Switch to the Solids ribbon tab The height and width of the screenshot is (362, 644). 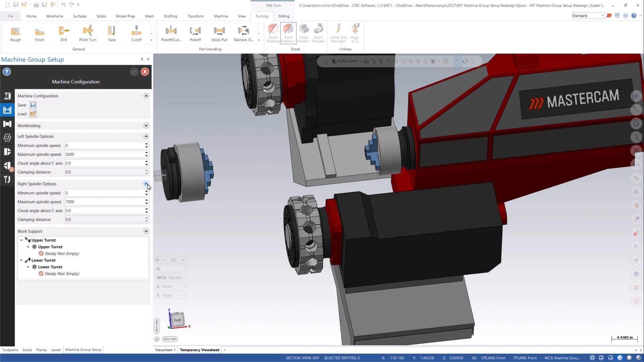(101, 16)
